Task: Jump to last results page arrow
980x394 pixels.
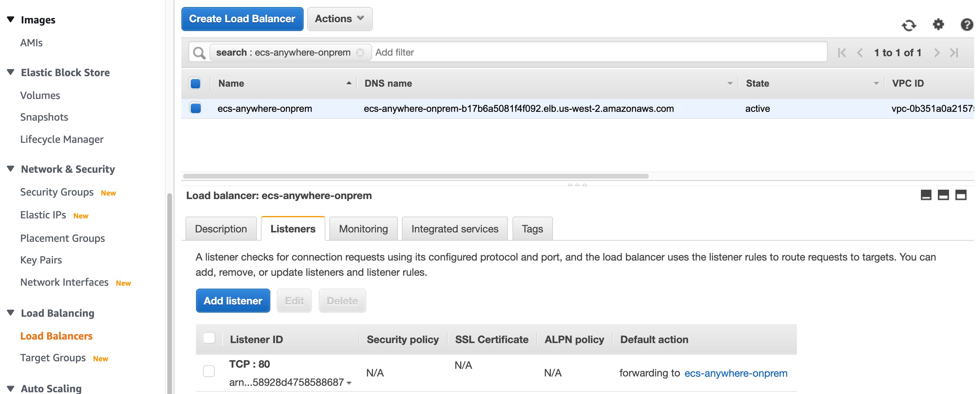Action: tap(954, 52)
